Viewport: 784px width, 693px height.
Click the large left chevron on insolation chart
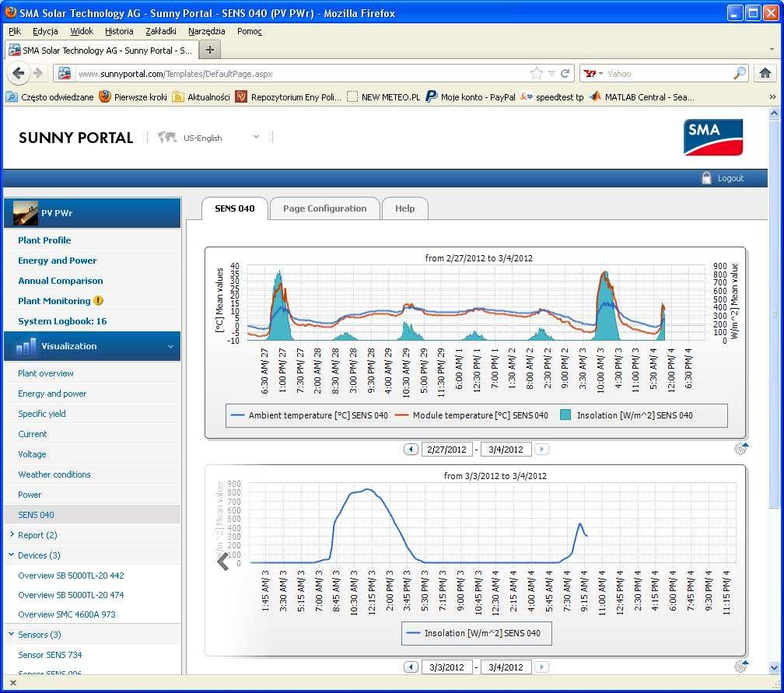pyautogui.click(x=223, y=562)
